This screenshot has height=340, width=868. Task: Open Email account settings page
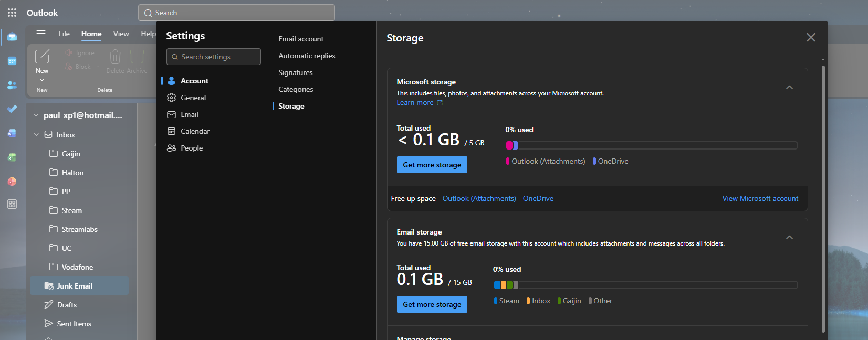(x=301, y=39)
